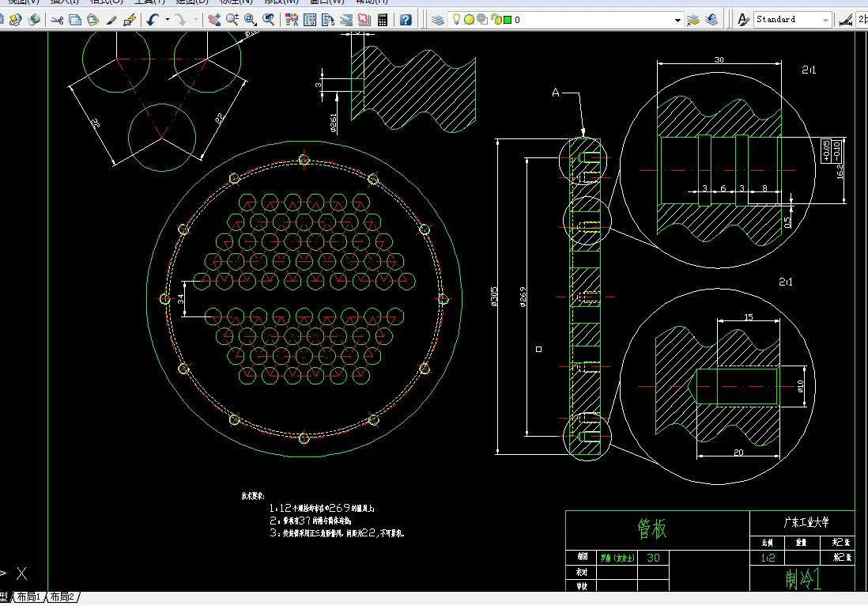This screenshot has width=868, height=606.
Task: Open the Sheet Set Manager icon
Action: point(346,20)
